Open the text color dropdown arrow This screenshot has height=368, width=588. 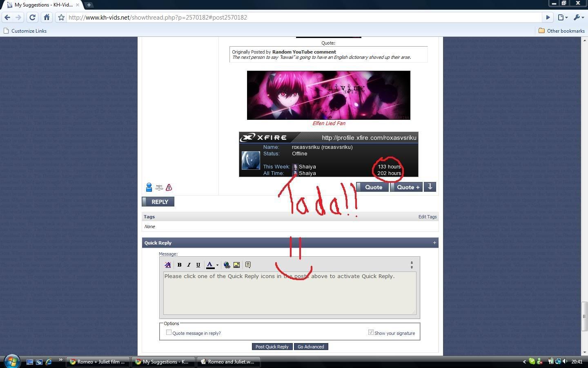pos(217,265)
